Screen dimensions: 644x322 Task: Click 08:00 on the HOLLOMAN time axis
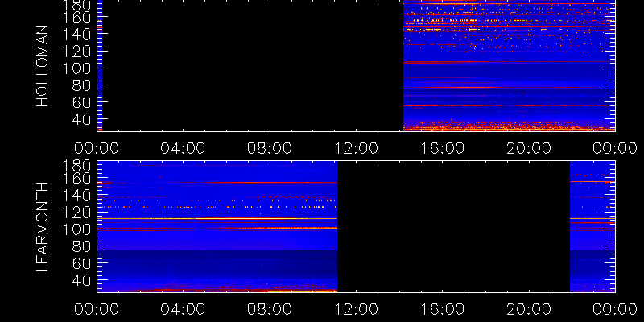click(270, 148)
